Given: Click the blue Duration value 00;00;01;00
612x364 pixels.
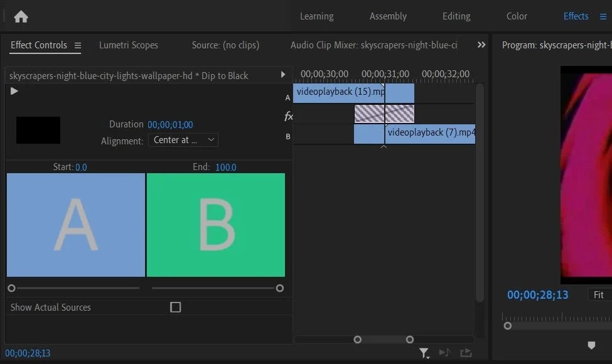Looking at the screenshot, I should point(169,124).
